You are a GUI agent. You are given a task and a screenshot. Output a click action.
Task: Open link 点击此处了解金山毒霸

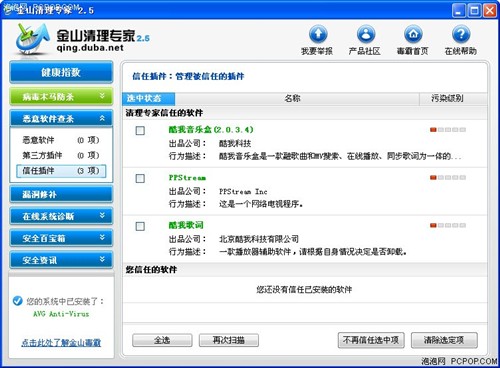[x=61, y=343]
